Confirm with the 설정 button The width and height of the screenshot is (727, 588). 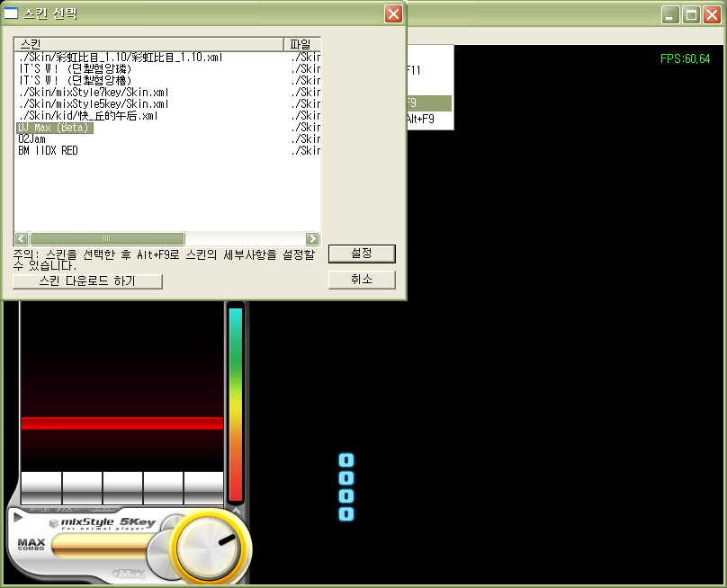click(x=362, y=254)
